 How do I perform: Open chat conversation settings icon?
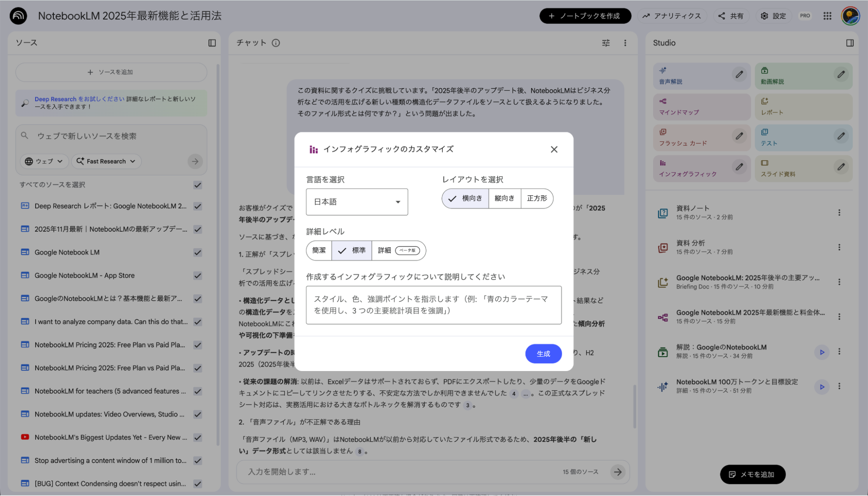click(x=605, y=43)
